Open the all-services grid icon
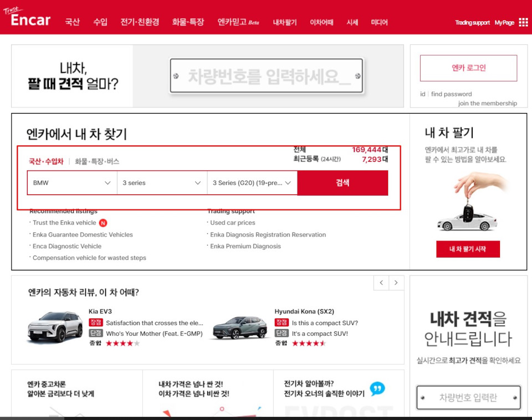Screen dimensions: 532x420 pos(523,22)
